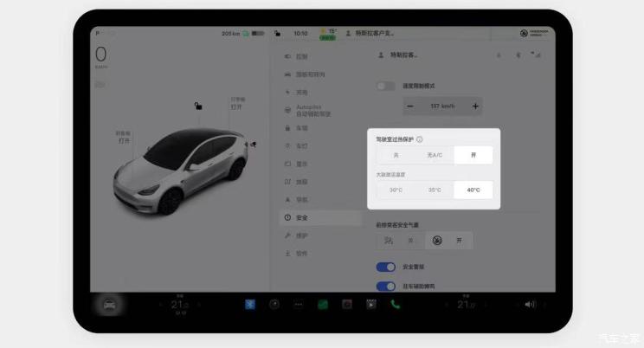644x348 pixels.
Task: Click the volume speaker icon
Action: click(530, 305)
